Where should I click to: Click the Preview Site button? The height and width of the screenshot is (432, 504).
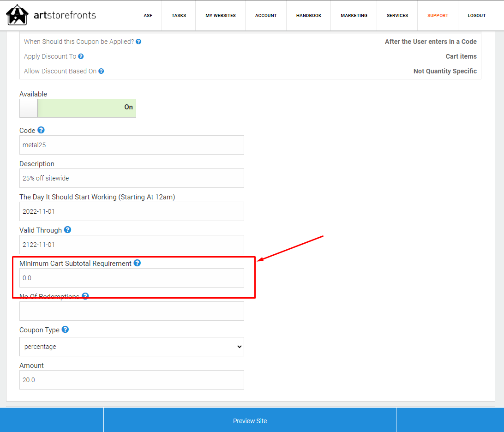click(x=250, y=421)
